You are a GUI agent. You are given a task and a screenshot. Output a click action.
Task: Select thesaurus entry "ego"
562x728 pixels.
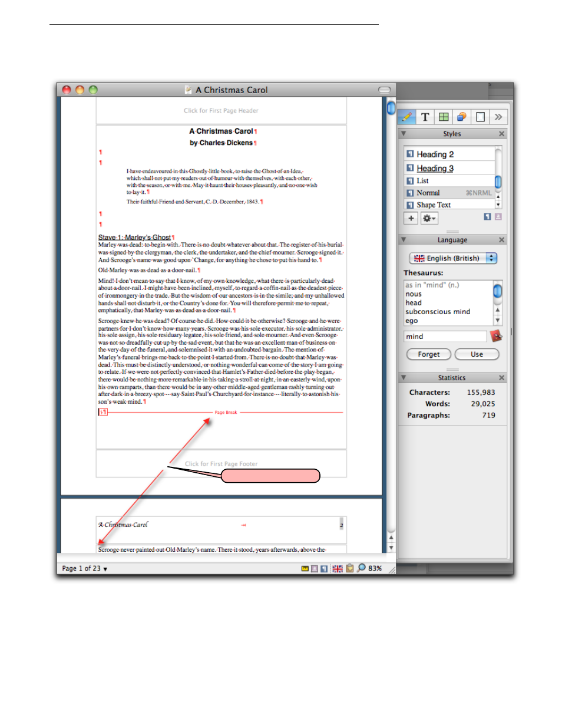pos(411,321)
